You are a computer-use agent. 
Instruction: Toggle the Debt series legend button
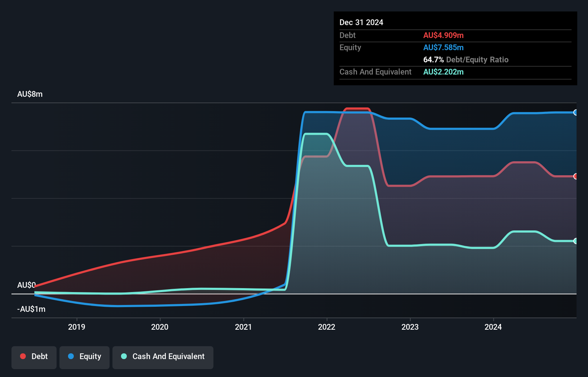point(34,357)
